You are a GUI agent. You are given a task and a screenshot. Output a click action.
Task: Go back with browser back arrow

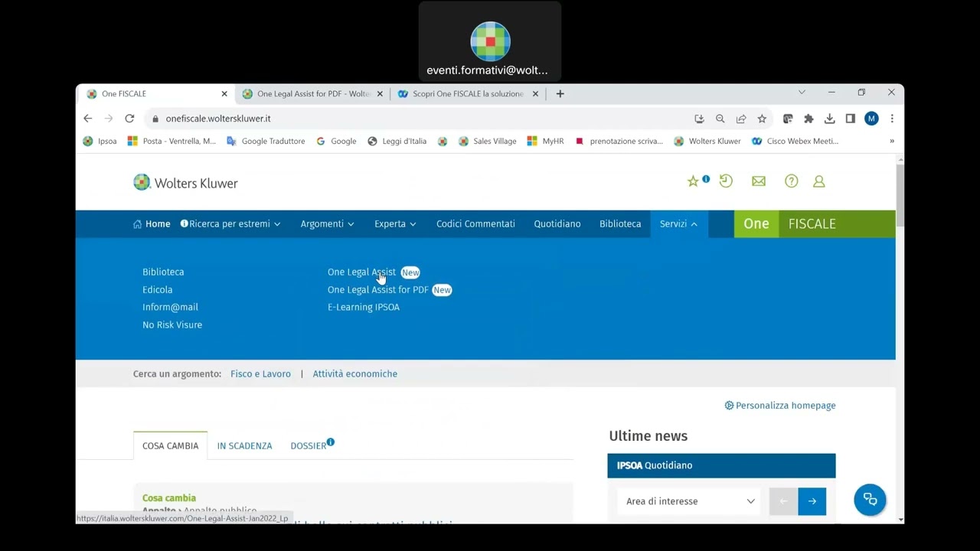(x=88, y=119)
